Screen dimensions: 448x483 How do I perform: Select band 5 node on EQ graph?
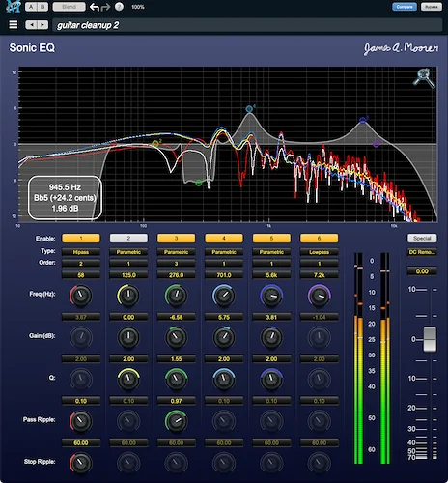coord(363,121)
